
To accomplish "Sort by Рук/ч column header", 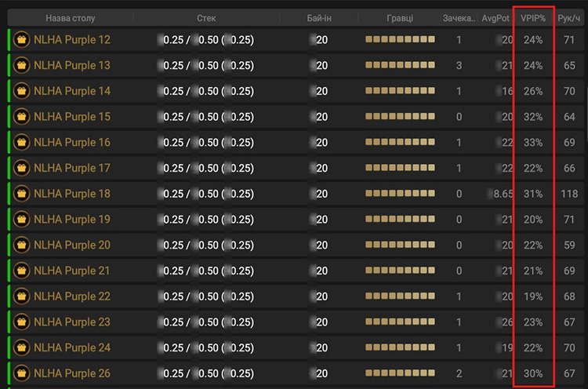I will (x=569, y=17).
